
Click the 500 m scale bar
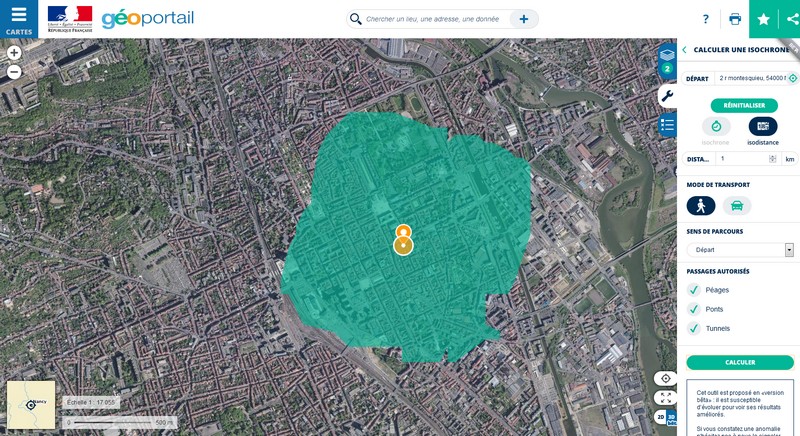pyautogui.click(x=120, y=422)
